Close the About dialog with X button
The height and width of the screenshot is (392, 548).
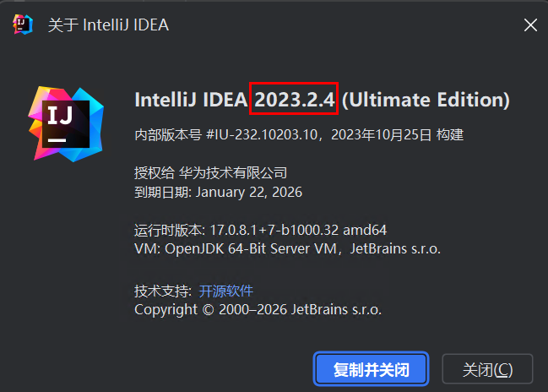530,24
